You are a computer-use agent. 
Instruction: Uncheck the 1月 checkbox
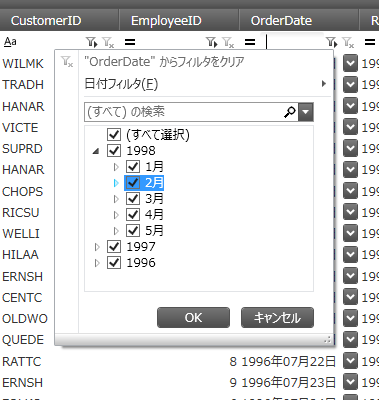(133, 167)
